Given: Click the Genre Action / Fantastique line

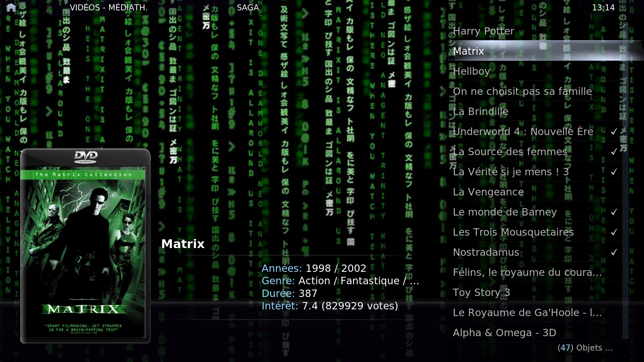Looking at the screenshot, I should (x=340, y=281).
